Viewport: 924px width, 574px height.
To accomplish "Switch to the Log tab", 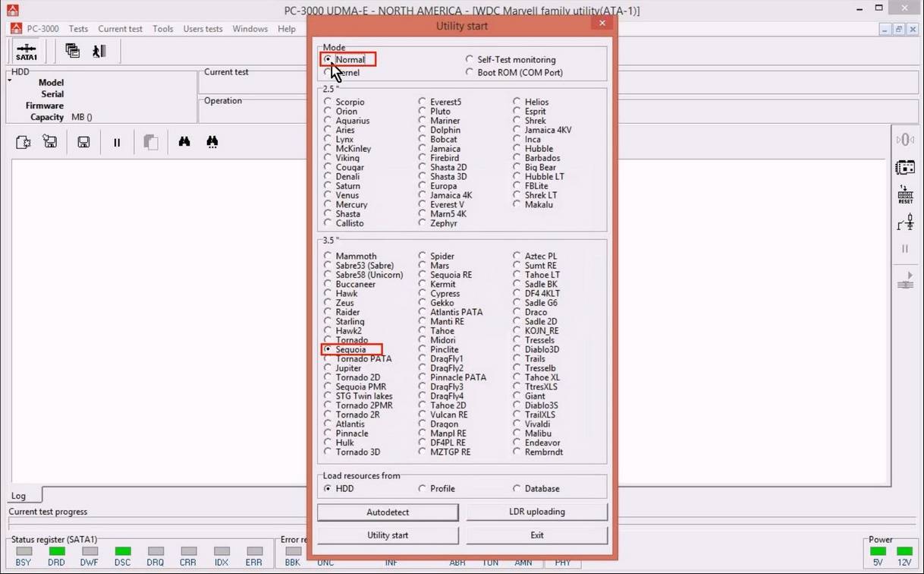I will click(19, 496).
